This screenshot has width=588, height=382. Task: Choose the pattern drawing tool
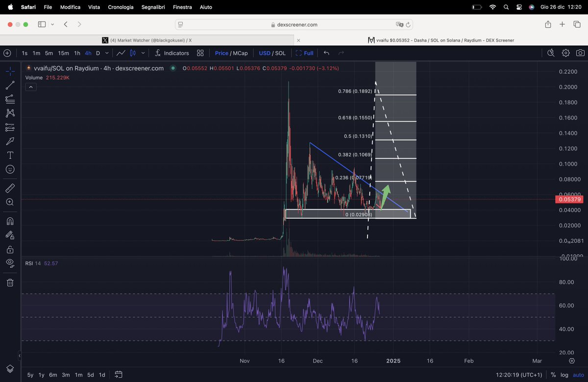[x=10, y=113]
